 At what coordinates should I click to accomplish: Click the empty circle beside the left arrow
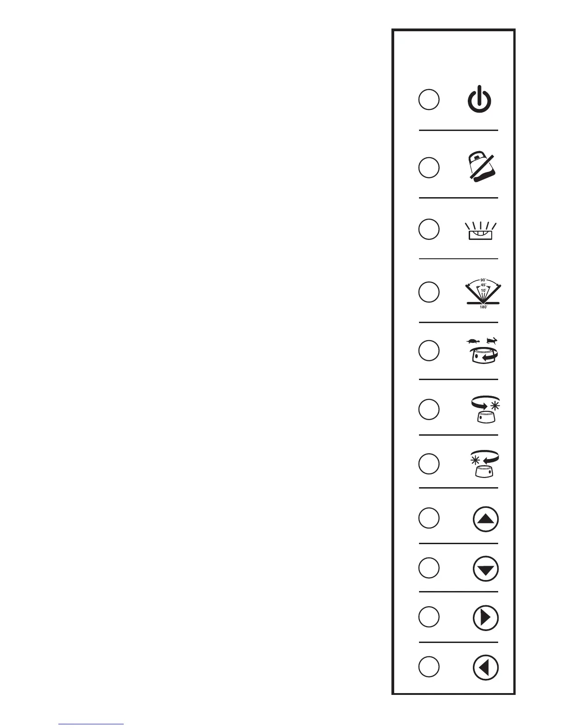coord(428,666)
